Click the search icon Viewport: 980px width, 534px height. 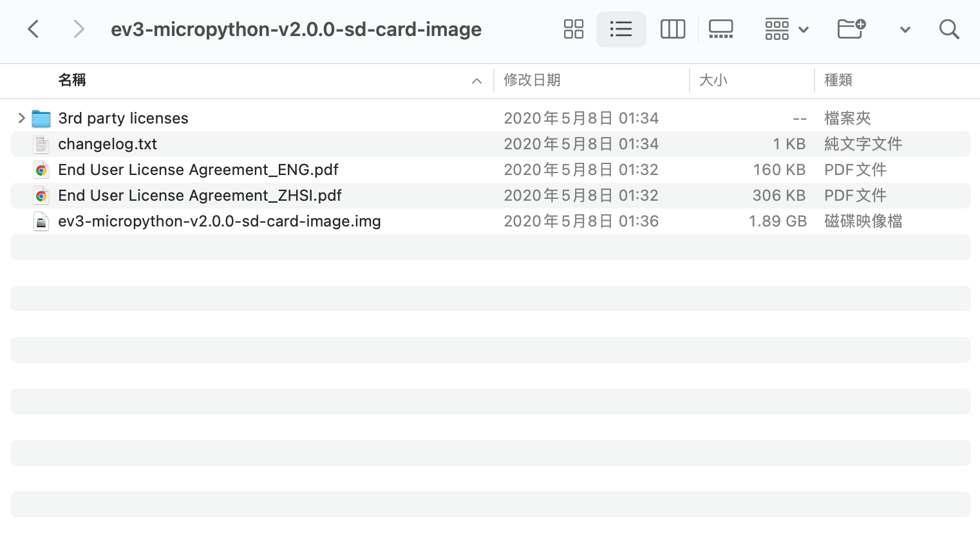(949, 29)
